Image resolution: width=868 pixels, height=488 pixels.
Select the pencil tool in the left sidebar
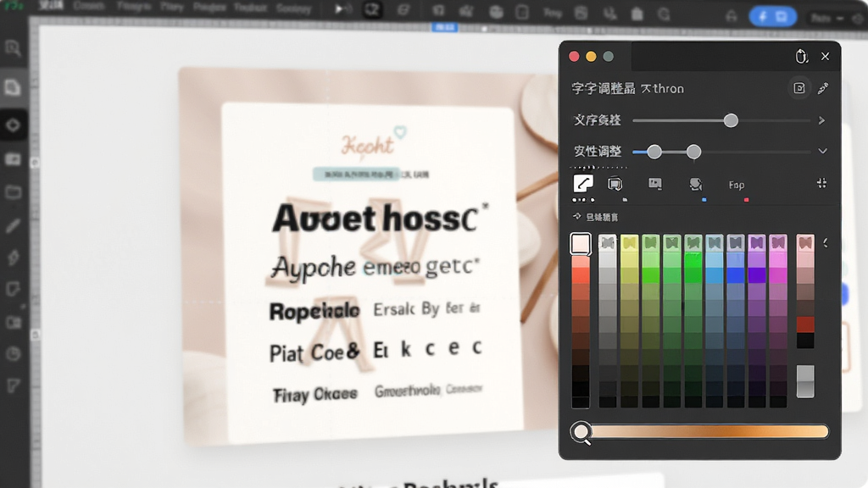coord(13,225)
